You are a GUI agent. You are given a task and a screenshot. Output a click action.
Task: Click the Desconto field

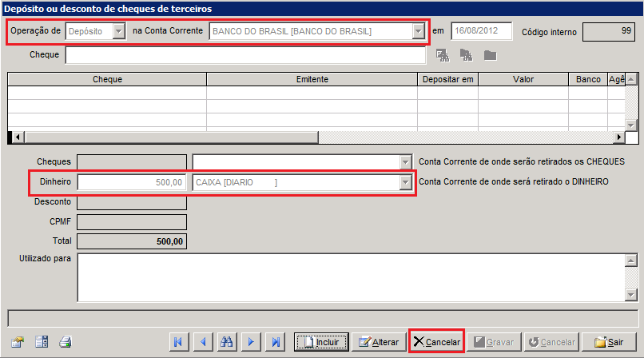pyautogui.click(x=132, y=202)
